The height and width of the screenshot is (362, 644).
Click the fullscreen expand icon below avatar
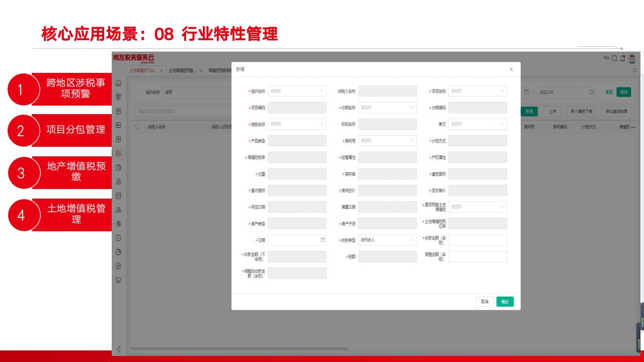(x=634, y=71)
